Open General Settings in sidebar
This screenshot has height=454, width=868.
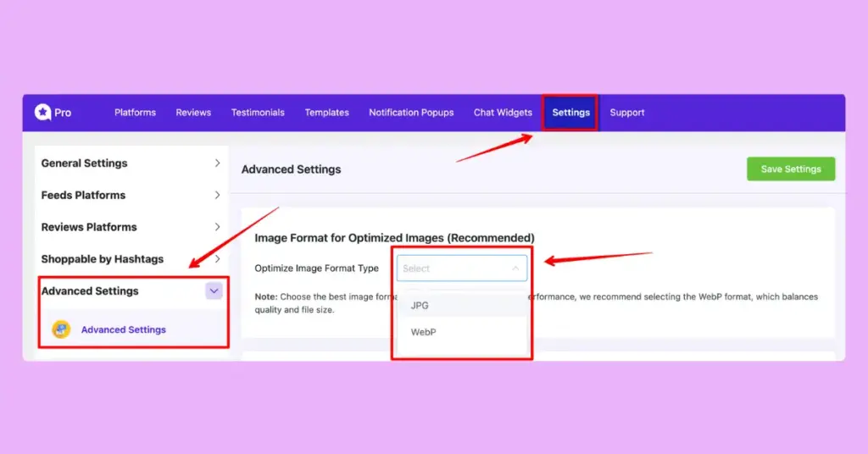84,163
